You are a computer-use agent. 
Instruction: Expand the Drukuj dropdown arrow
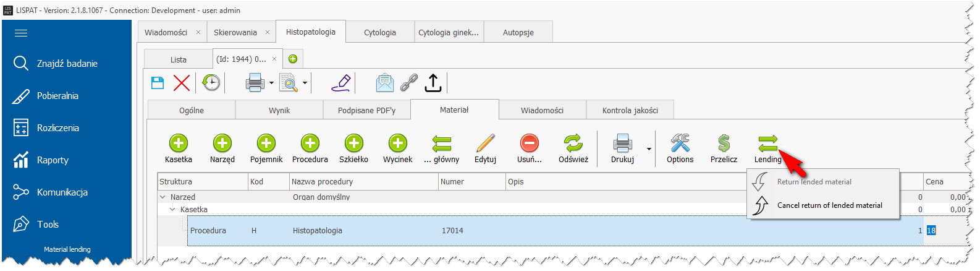pyautogui.click(x=649, y=149)
